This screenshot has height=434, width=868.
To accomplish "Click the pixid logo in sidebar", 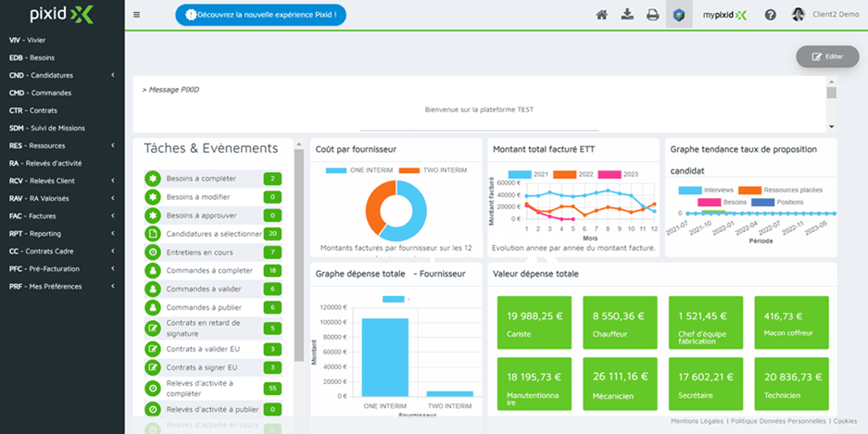I will pyautogui.click(x=62, y=15).
